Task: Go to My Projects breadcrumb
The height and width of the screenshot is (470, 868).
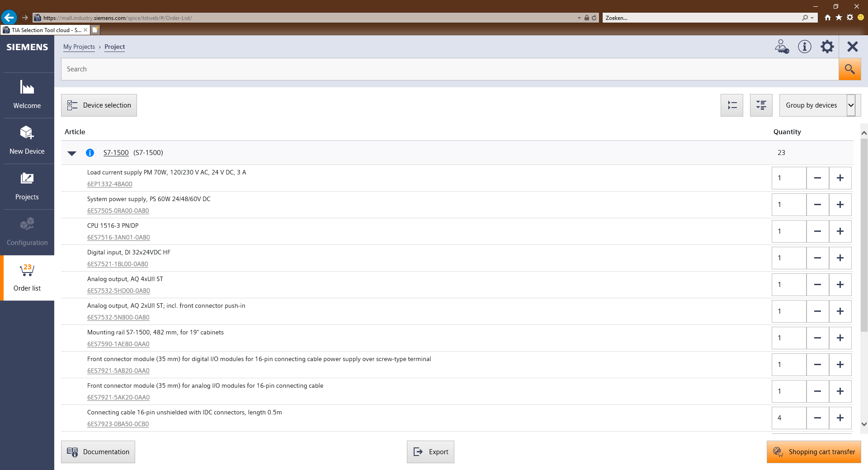Action: pyautogui.click(x=79, y=47)
